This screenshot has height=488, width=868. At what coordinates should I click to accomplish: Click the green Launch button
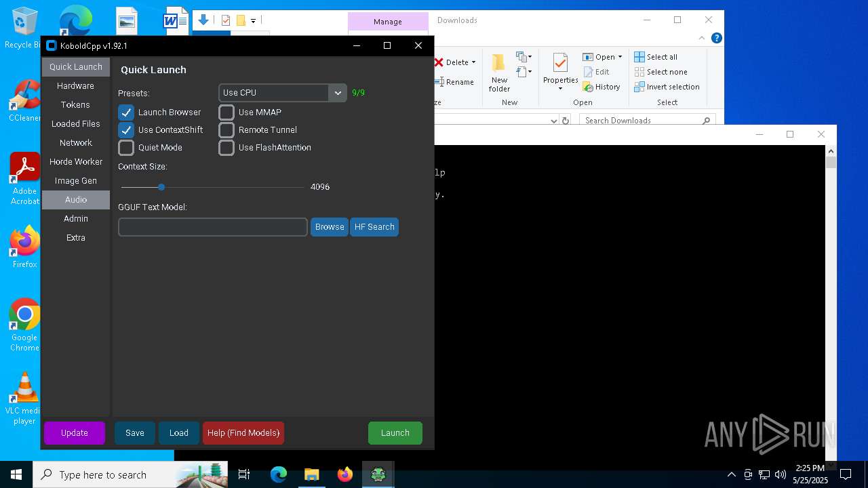coord(395,433)
